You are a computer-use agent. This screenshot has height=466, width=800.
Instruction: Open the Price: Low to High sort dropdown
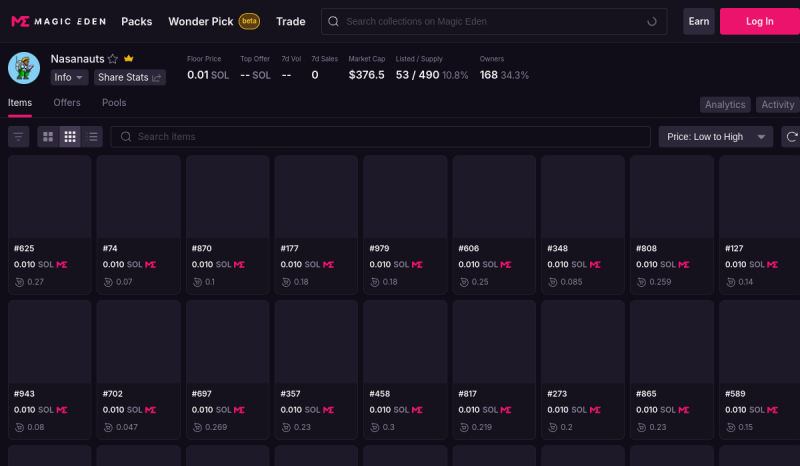coord(716,137)
